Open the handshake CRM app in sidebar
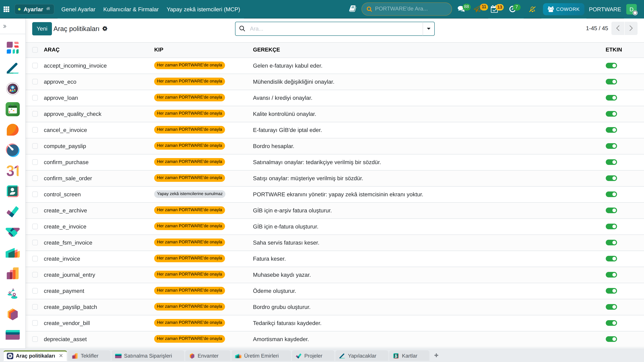Screen dimensions: 644x362 click(13, 232)
